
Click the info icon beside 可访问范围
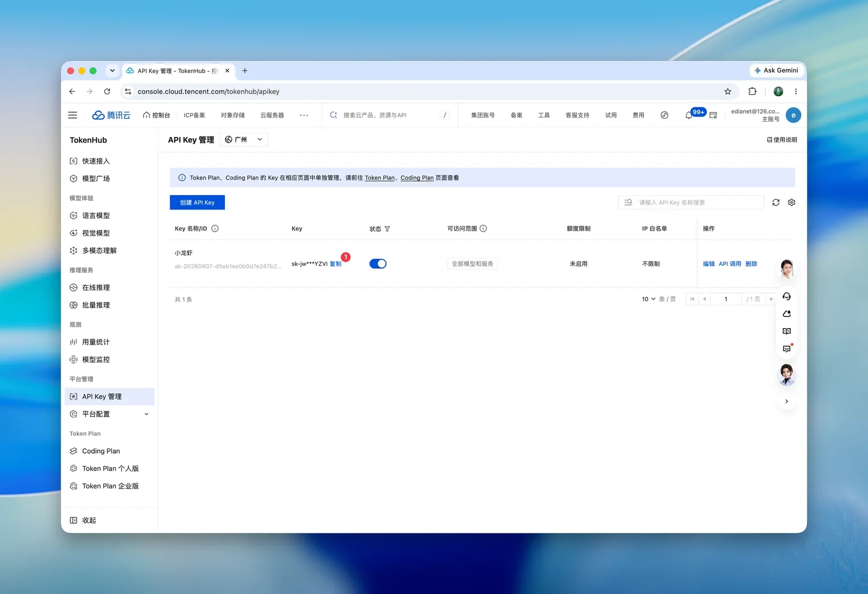click(483, 229)
